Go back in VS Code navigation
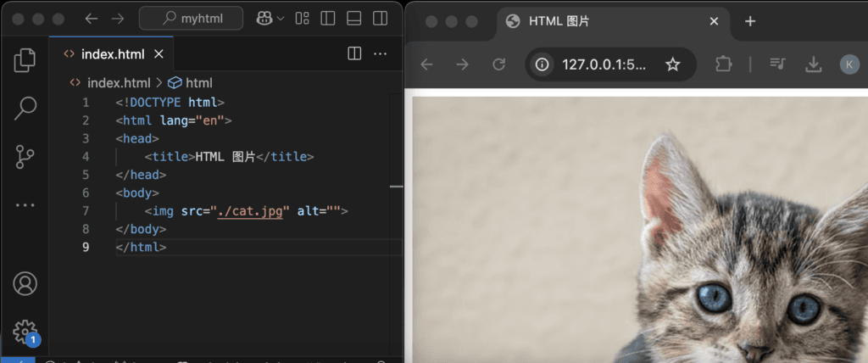 (92, 19)
